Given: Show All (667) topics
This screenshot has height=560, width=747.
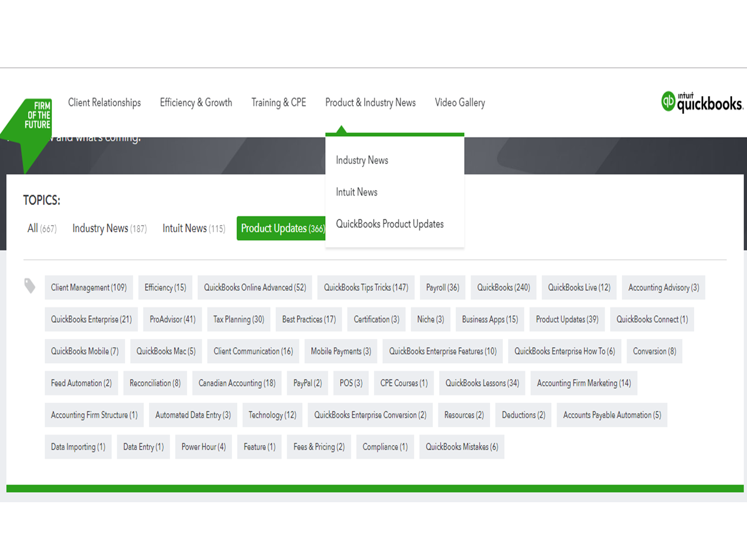Looking at the screenshot, I should point(42,228).
